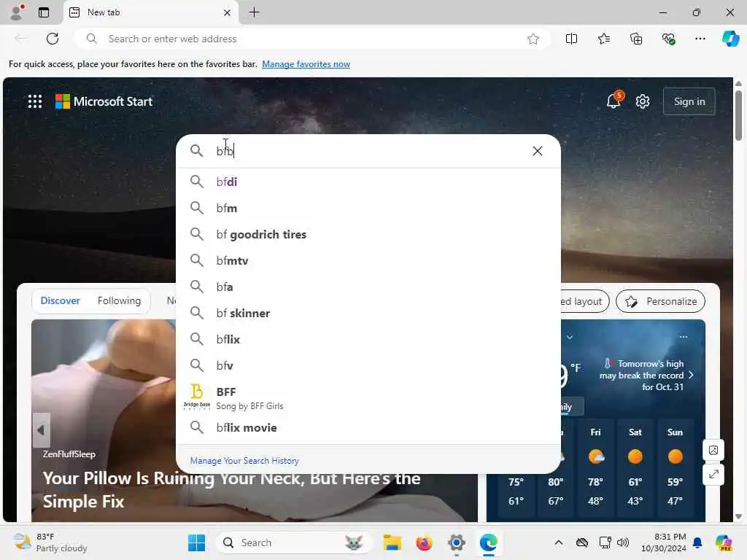Open the Favorites list icon
Viewport: 747px width, 560px height.
point(603,39)
